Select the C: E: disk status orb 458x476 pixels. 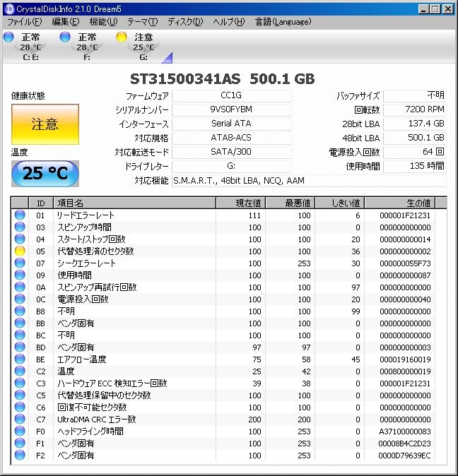coord(8,37)
